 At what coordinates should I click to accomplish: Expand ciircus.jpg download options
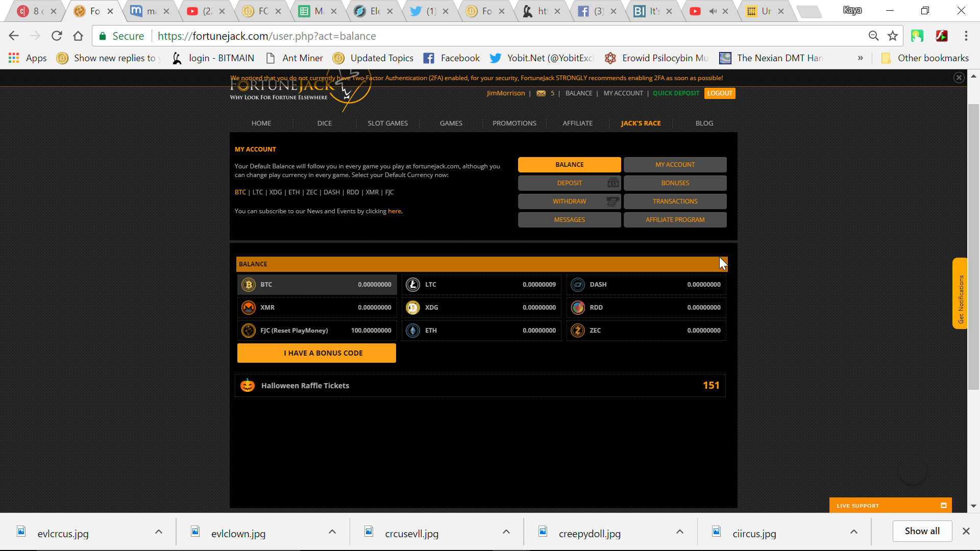coord(854,532)
